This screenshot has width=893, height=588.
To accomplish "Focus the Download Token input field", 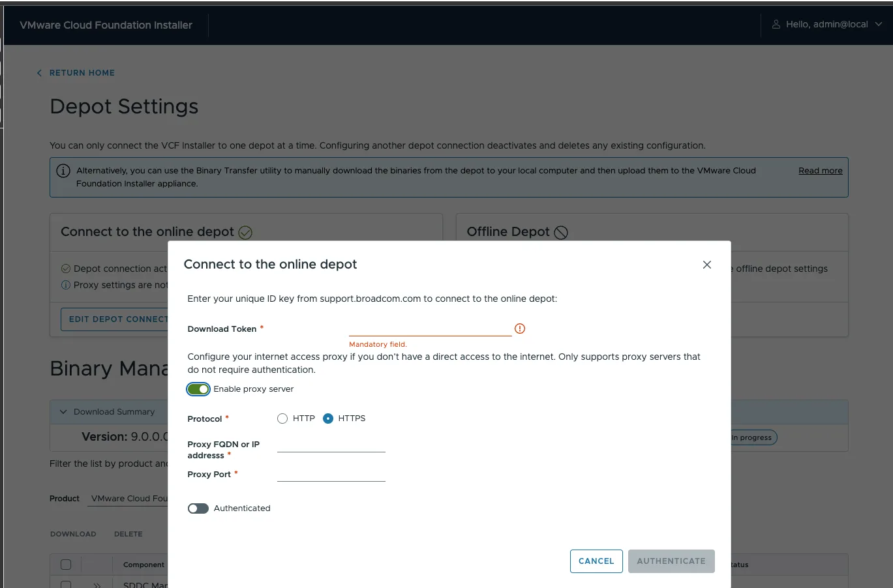I will click(431, 329).
